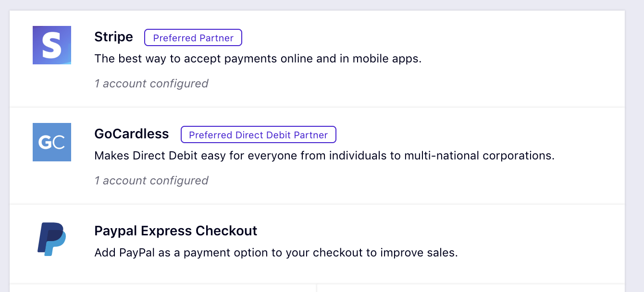Image resolution: width=644 pixels, height=292 pixels.
Task: Click the PayPal improve sales description
Action: coord(276,253)
